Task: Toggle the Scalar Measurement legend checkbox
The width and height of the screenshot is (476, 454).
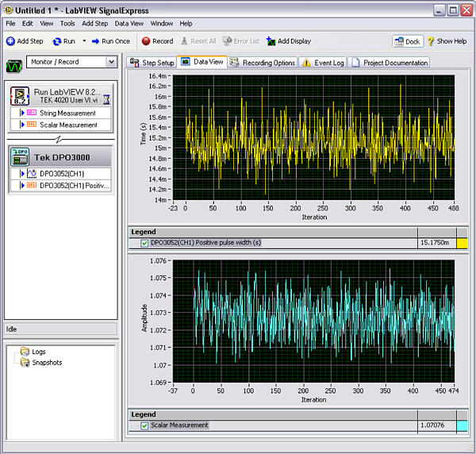Action: [x=144, y=425]
